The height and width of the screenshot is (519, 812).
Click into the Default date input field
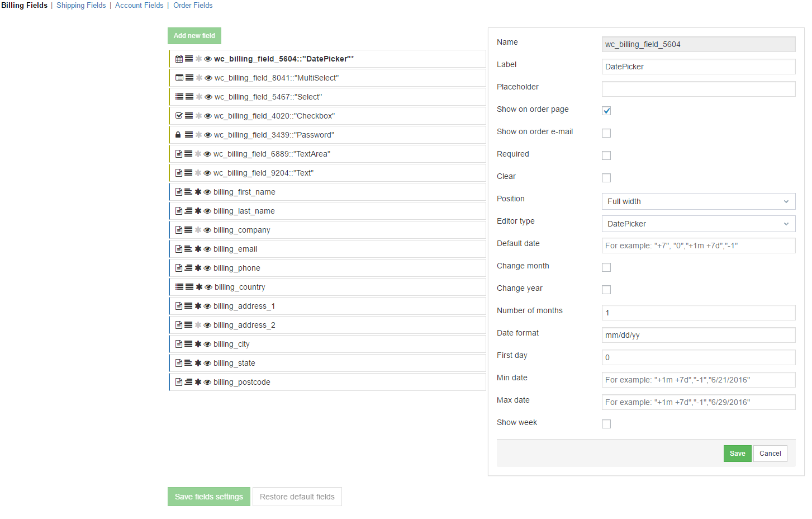[698, 246]
